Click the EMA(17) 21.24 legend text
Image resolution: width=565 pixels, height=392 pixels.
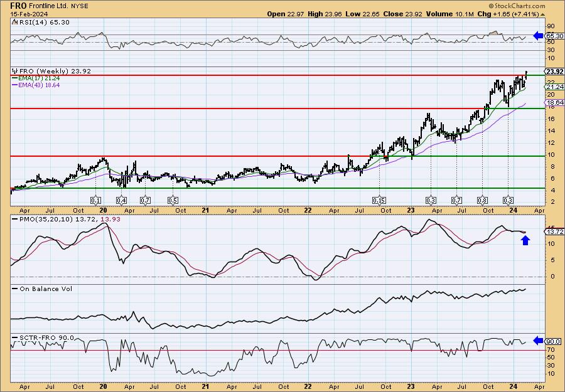[39, 78]
